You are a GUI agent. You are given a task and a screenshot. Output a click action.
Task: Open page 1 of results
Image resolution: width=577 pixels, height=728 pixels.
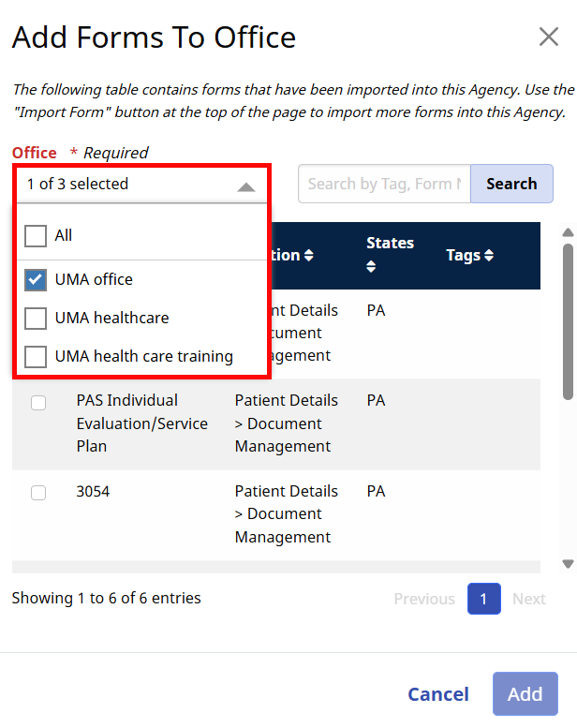[x=483, y=599]
